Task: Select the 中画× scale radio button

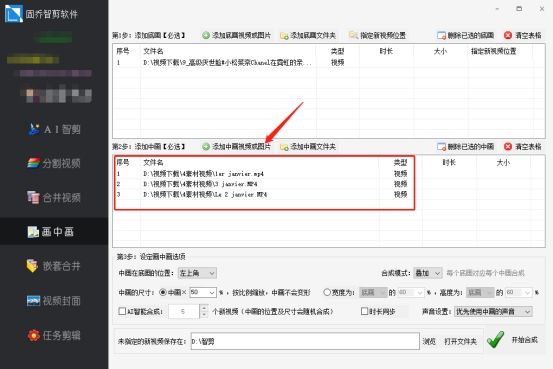Action: tap(163, 292)
